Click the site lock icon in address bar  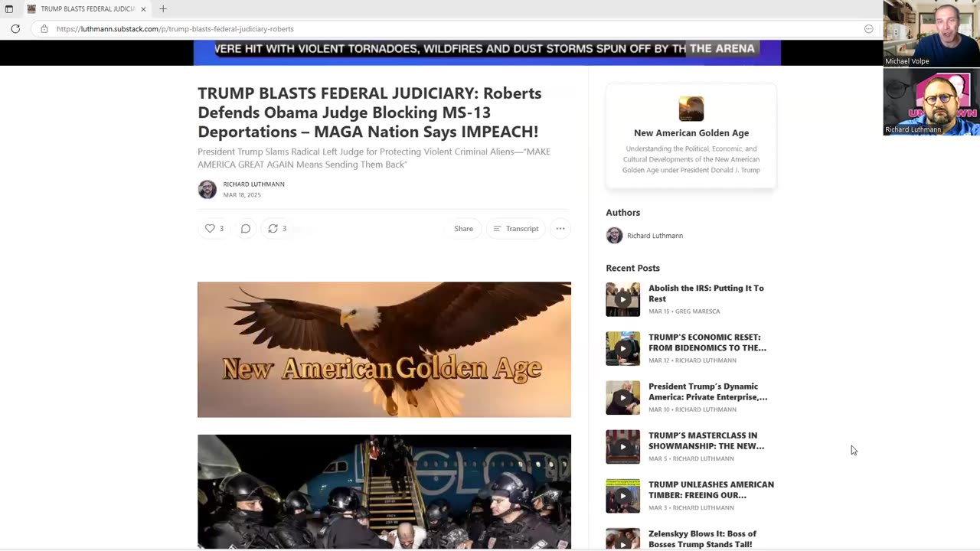tap(44, 29)
